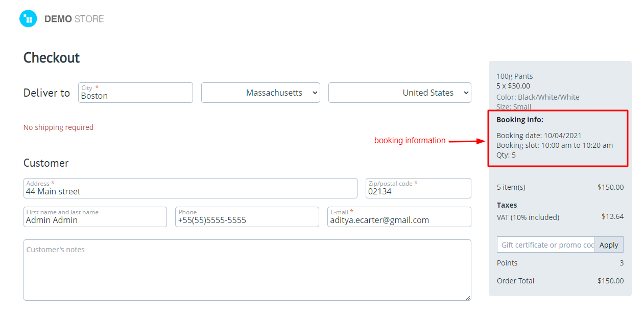Click the Order Total label

coord(516,281)
